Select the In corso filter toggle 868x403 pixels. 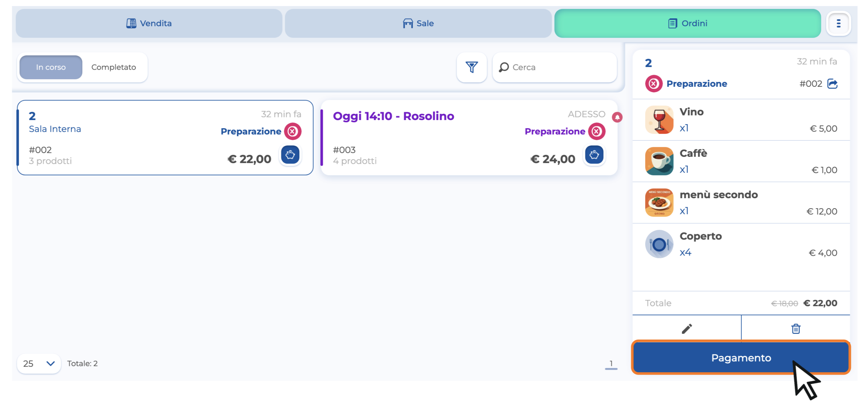click(x=51, y=67)
